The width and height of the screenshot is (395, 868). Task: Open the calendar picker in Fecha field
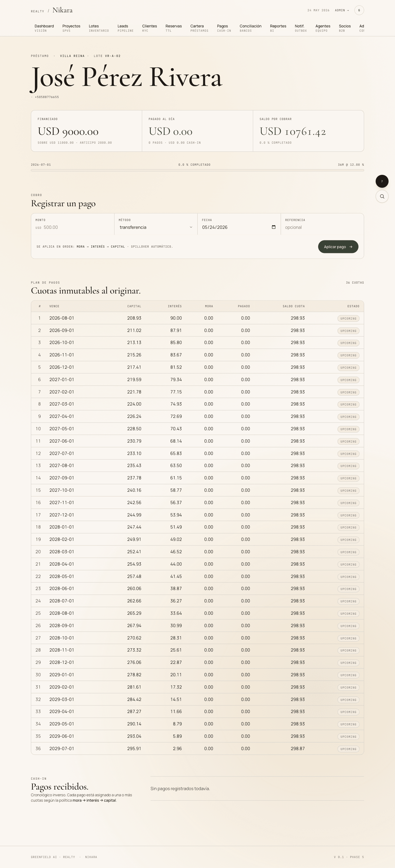(274, 227)
